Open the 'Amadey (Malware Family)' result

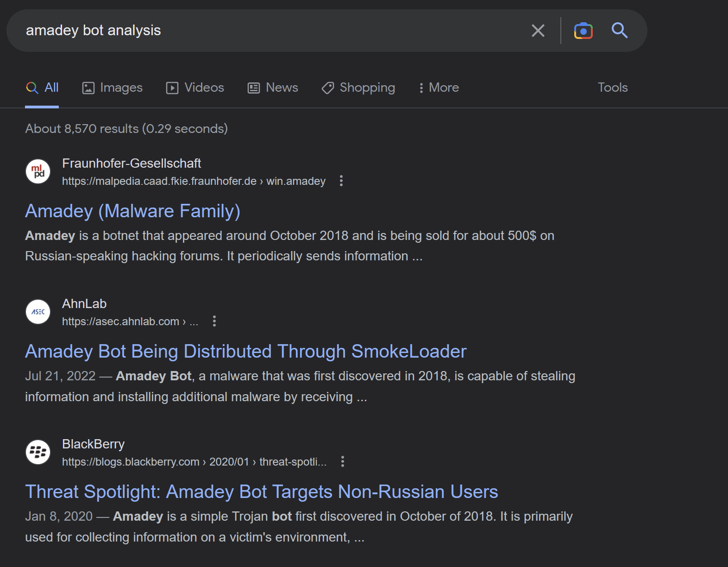[x=133, y=211]
